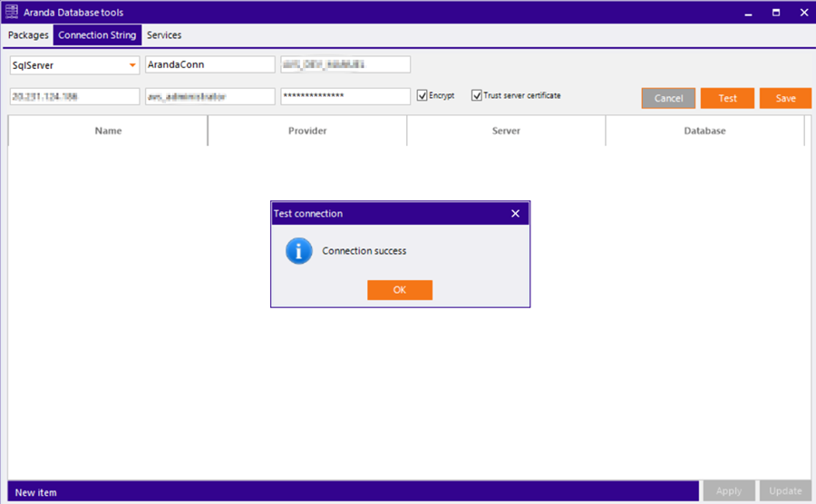Save the connection string
Image resolution: width=816 pixels, height=504 pixels.
[785, 98]
